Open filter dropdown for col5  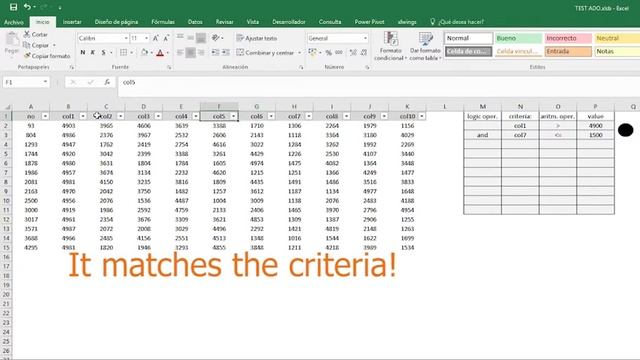233,116
